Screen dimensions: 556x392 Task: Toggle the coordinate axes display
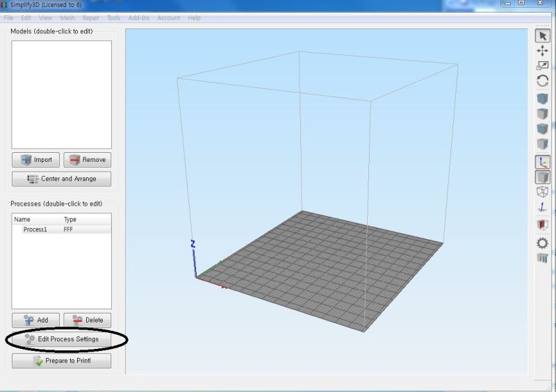tap(542, 162)
